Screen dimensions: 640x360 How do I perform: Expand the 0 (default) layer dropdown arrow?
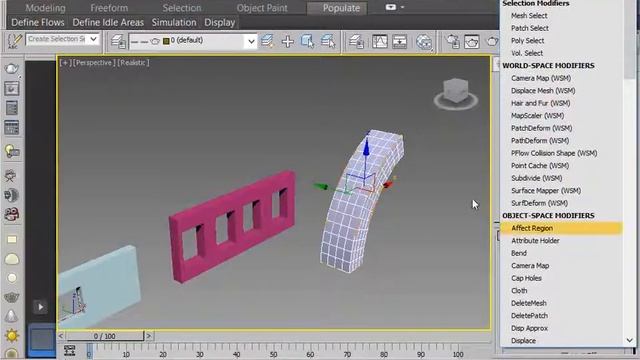pos(251,41)
